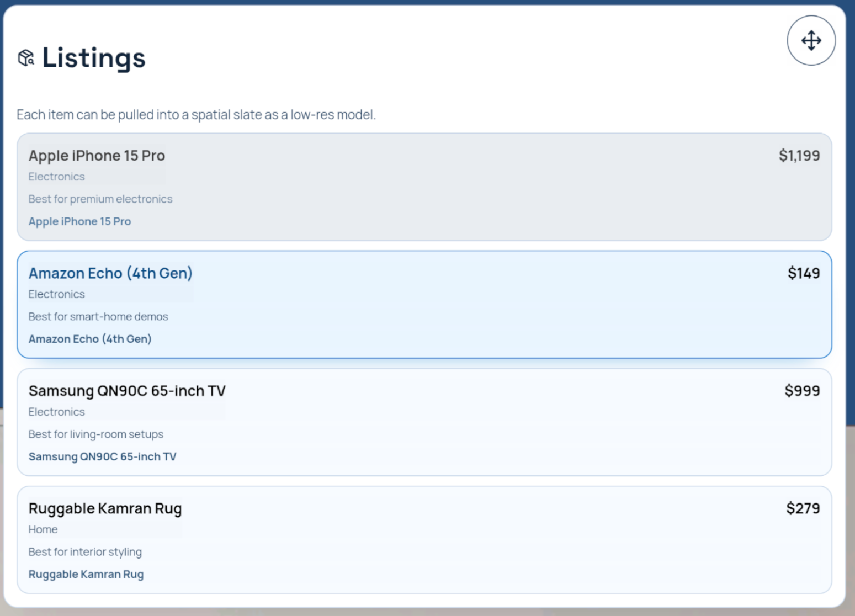Click the Home category label
Image resolution: width=855 pixels, height=616 pixels.
(43, 529)
